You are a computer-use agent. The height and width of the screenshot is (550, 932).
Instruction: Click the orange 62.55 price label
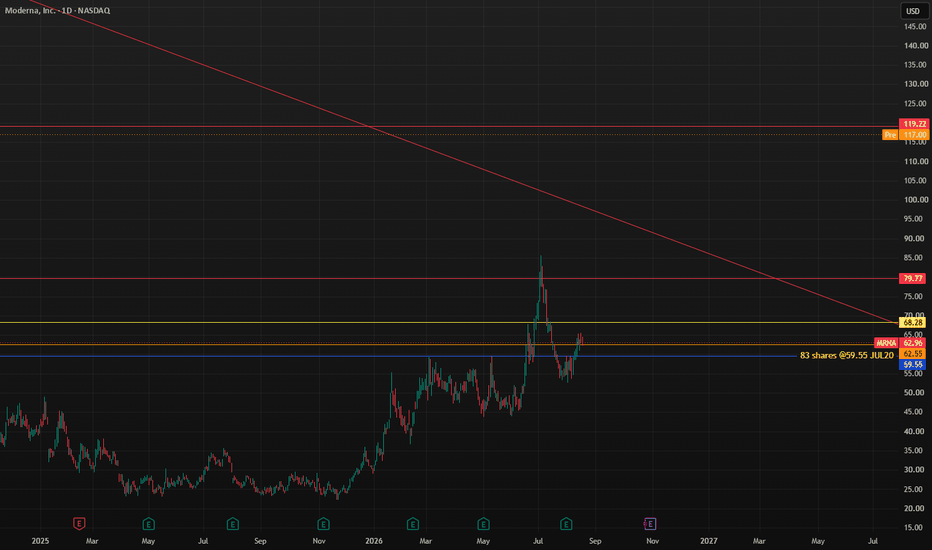click(x=913, y=354)
